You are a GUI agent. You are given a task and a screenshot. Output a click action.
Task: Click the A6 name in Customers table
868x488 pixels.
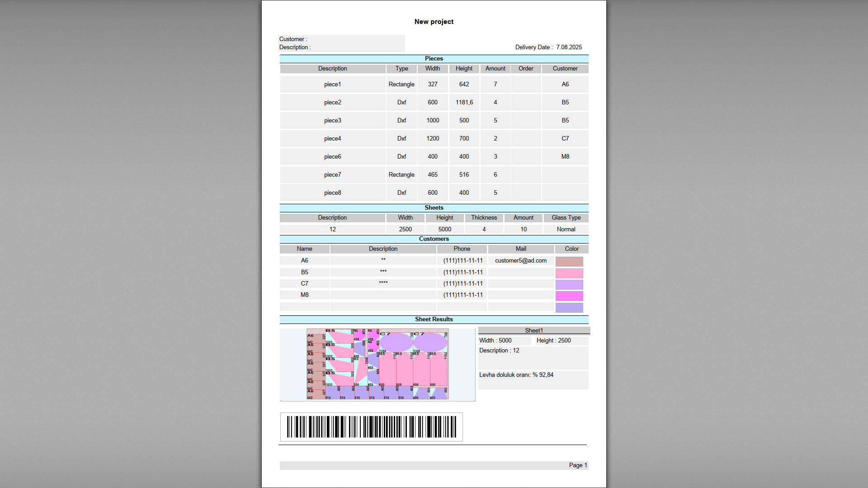coord(305,261)
